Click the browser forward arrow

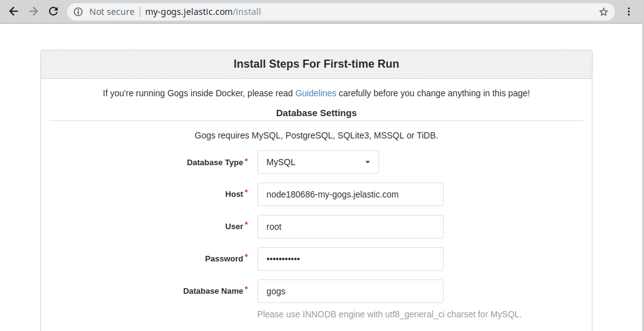[34, 12]
